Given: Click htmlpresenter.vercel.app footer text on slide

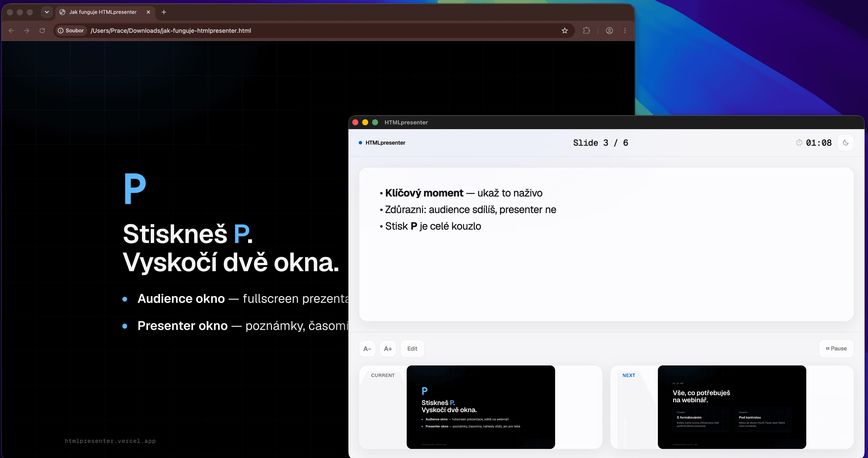Looking at the screenshot, I should tap(110, 441).
